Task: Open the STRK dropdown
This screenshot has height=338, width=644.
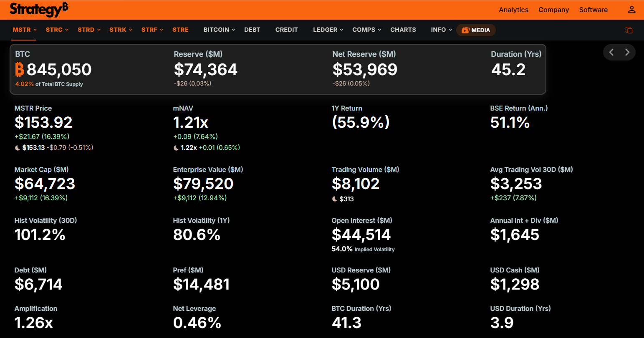Action: [121, 30]
